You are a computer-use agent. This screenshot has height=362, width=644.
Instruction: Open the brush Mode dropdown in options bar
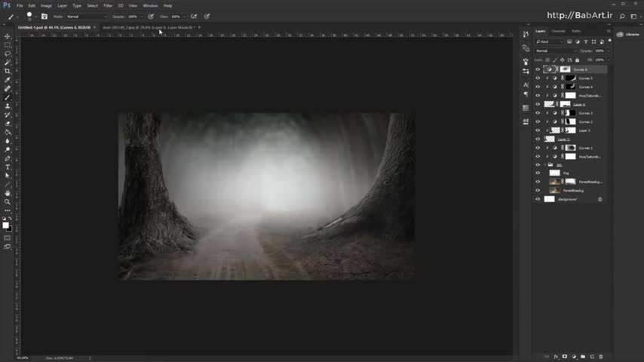(x=87, y=17)
